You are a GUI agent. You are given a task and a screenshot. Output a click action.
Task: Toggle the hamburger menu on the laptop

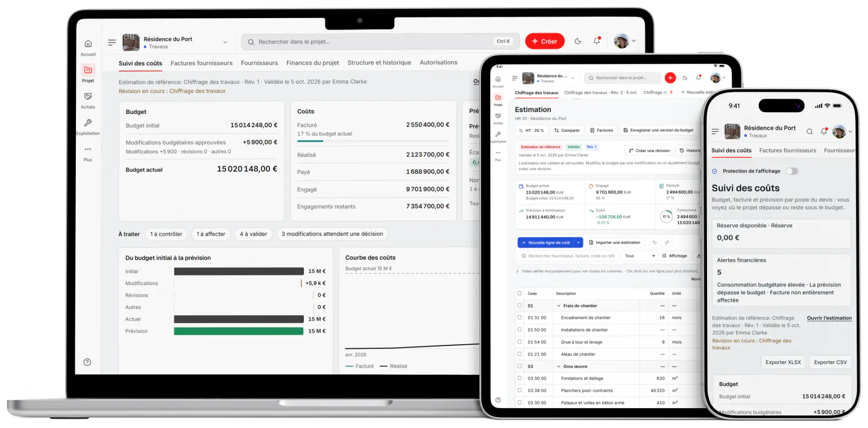(112, 42)
